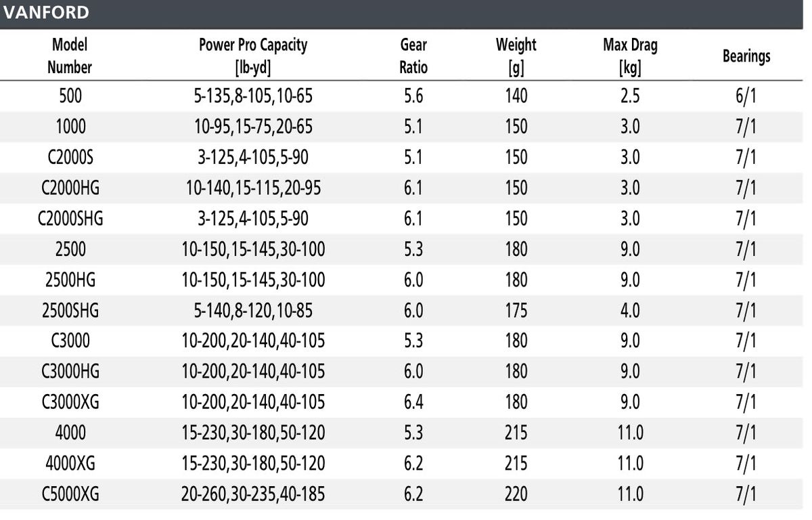Select the 4.0 max drag value
Viewport: 812px width, 520px height.
630,311
